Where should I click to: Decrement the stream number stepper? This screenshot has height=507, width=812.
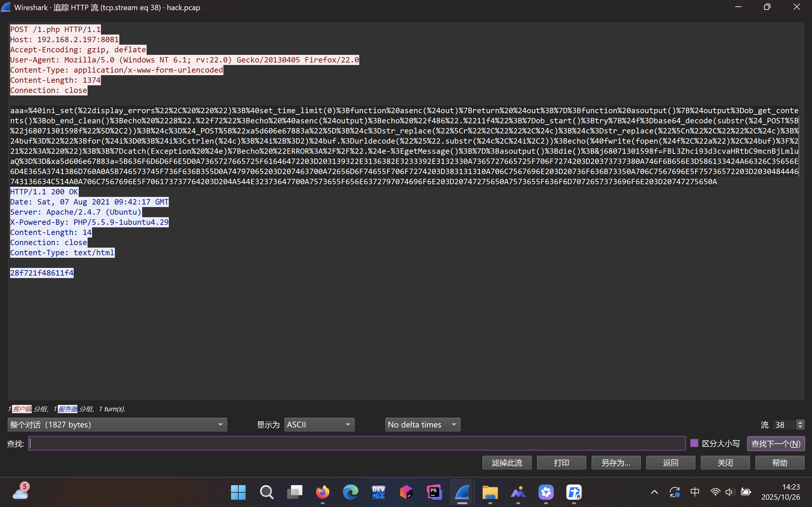click(800, 427)
